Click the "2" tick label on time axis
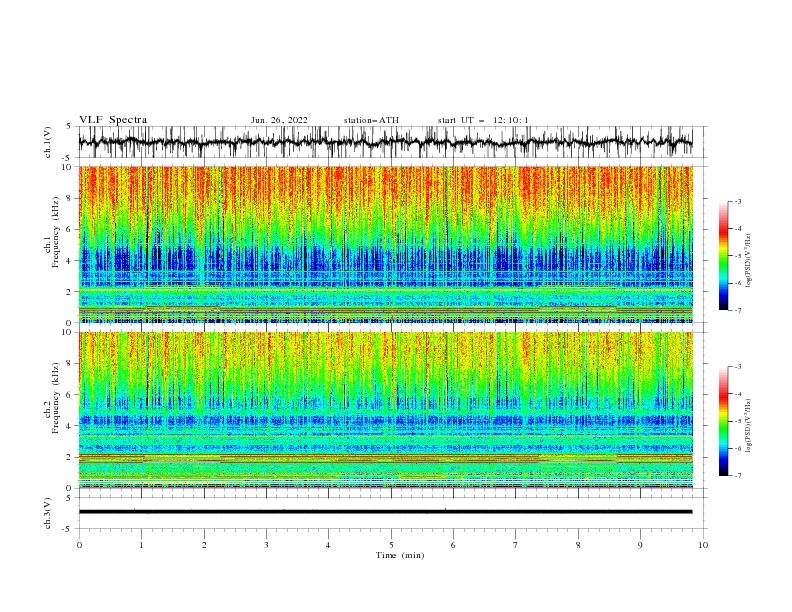The image size is (792, 612). pyautogui.click(x=204, y=545)
